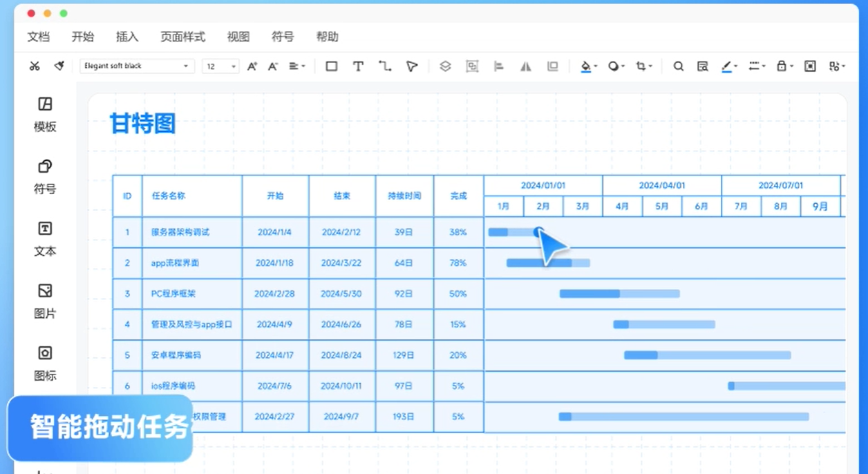
Task: Click the search magnifier icon
Action: (679, 66)
